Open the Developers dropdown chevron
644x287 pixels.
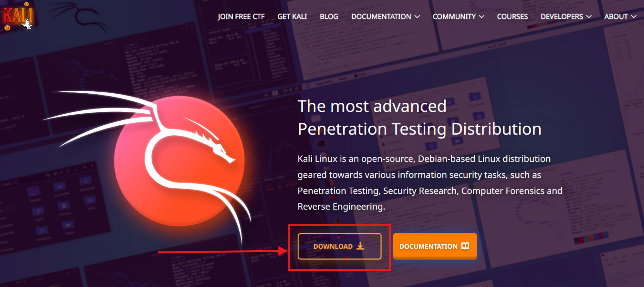tap(589, 17)
